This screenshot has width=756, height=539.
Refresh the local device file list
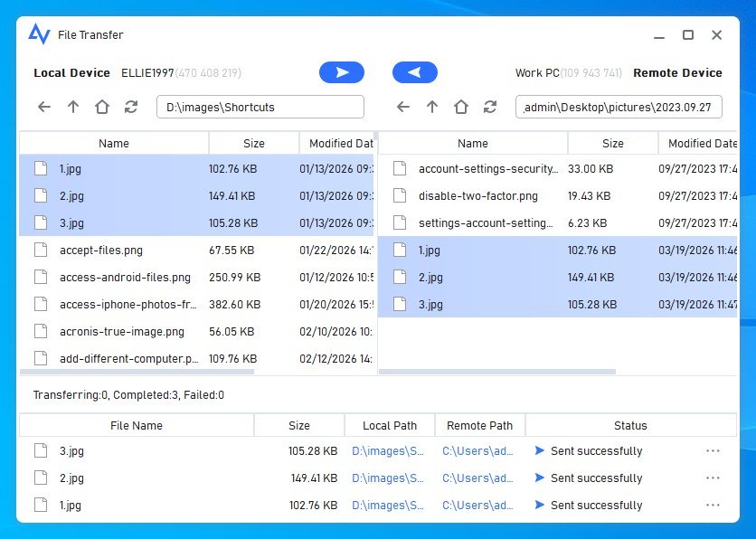(x=131, y=107)
